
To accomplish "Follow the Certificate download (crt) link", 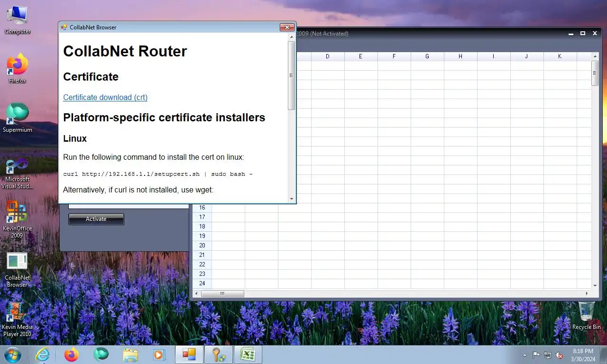I will 105,97.
